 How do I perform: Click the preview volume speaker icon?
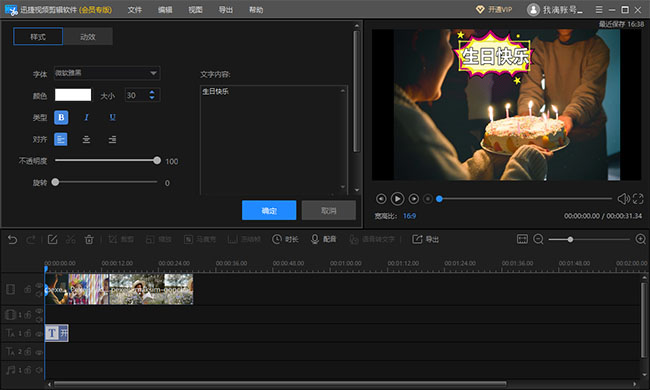623,199
